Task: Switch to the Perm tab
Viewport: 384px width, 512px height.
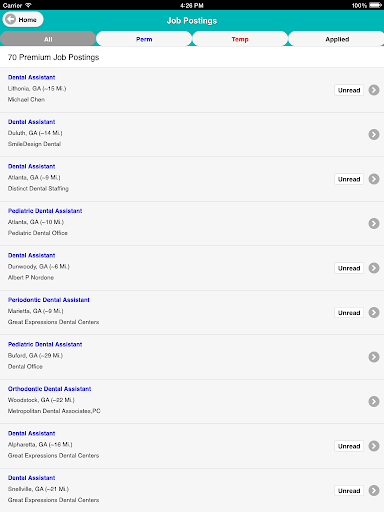Action: tap(144, 39)
